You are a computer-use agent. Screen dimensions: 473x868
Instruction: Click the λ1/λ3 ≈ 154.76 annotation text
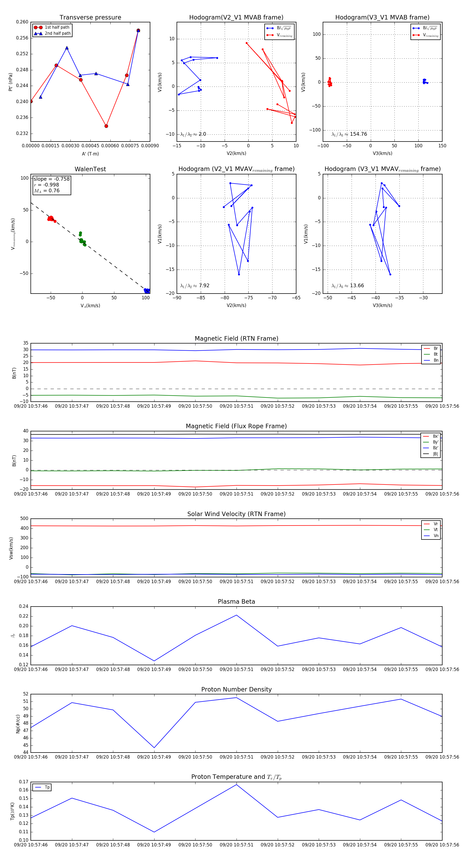pyautogui.click(x=349, y=134)
